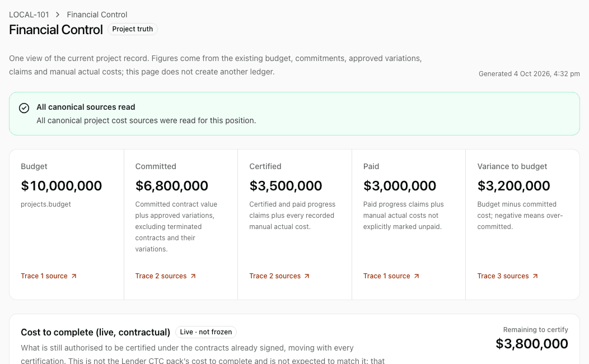589x364 pixels.
Task: Click the Live · not frozen badge
Action: point(206,332)
